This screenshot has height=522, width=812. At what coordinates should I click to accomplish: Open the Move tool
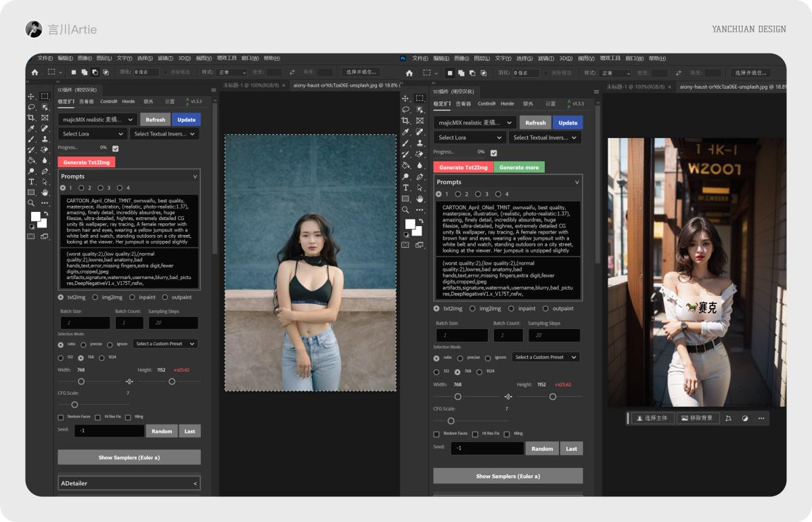30,97
